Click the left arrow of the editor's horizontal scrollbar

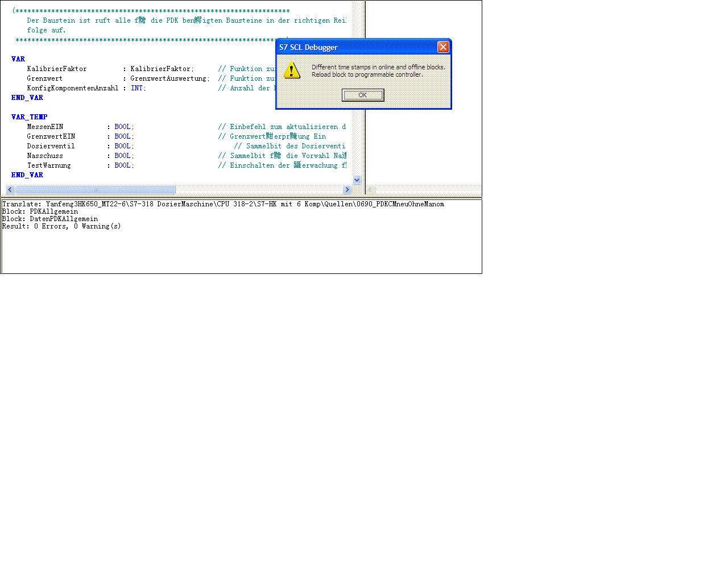click(x=10, y=189)
